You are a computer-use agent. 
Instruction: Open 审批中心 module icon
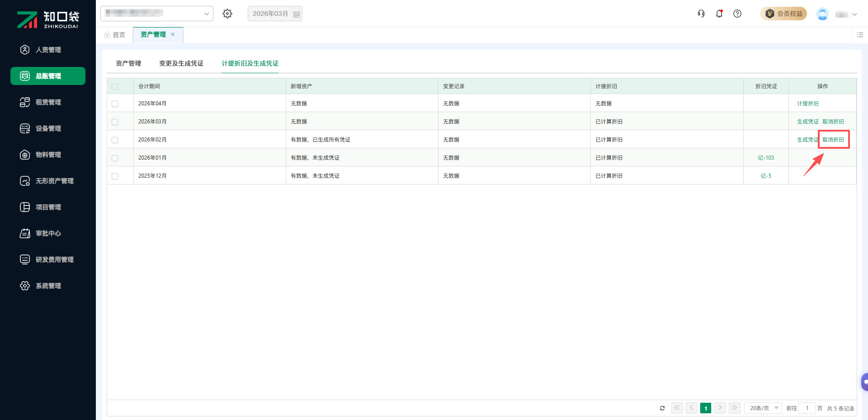click(25, 233)
